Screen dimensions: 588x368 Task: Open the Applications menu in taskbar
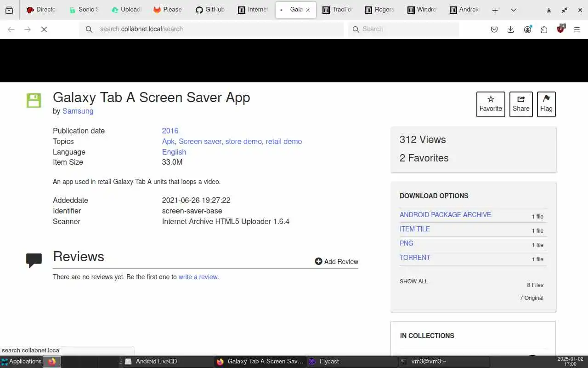point(21,362)
